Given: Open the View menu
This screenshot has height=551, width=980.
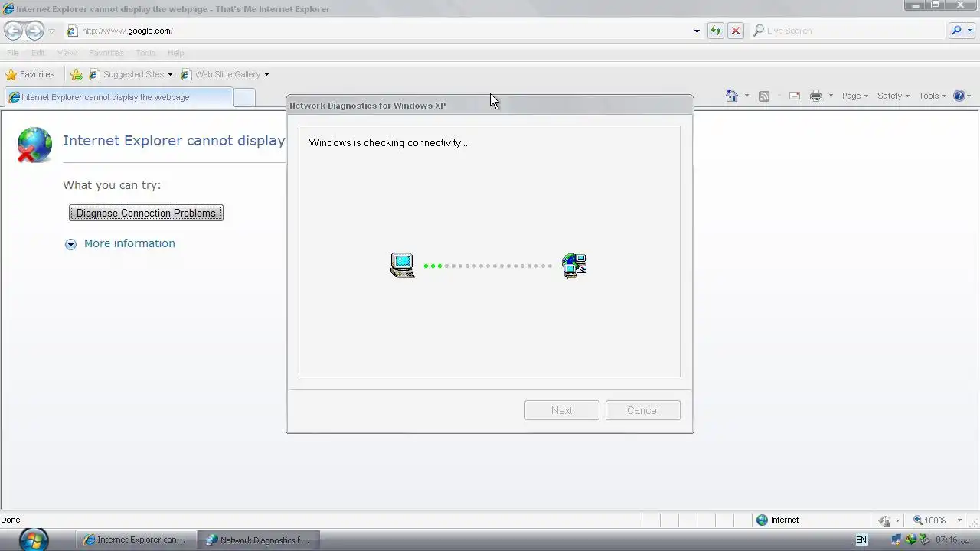Looking at the screenshot, I should tap(67, 53).
